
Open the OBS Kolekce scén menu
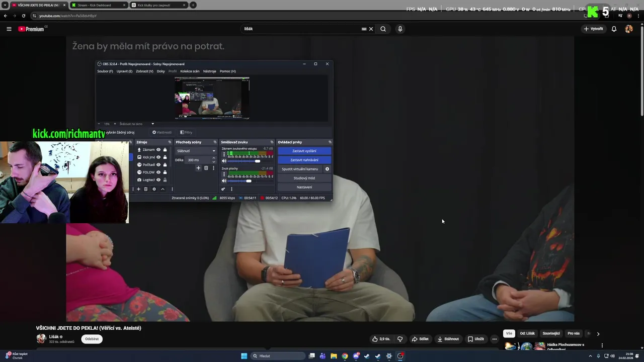click(190, 71)
